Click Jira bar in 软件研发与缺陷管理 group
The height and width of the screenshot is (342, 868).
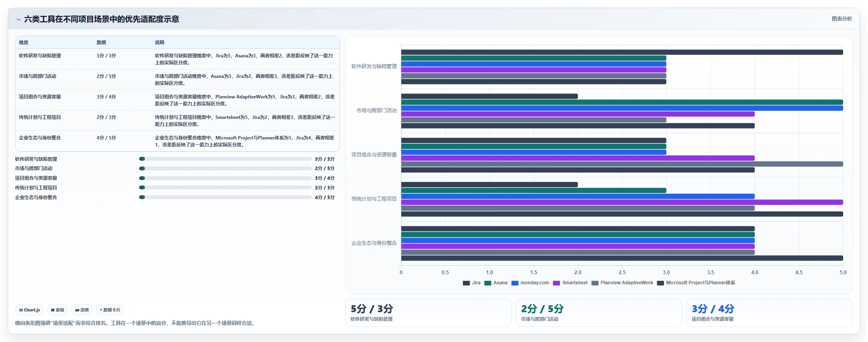622,52
